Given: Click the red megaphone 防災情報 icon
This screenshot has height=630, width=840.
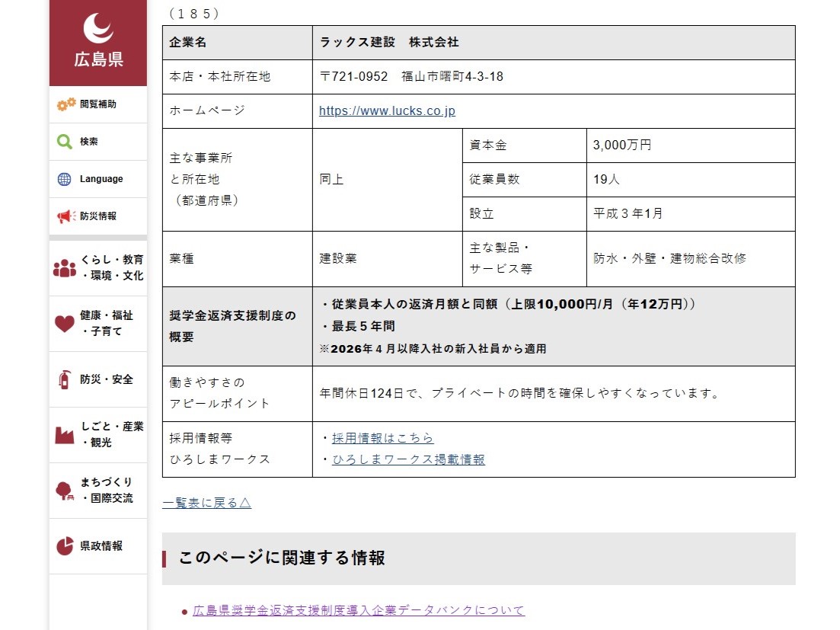Looking at the screenshot, I should [x=66, y=216].
